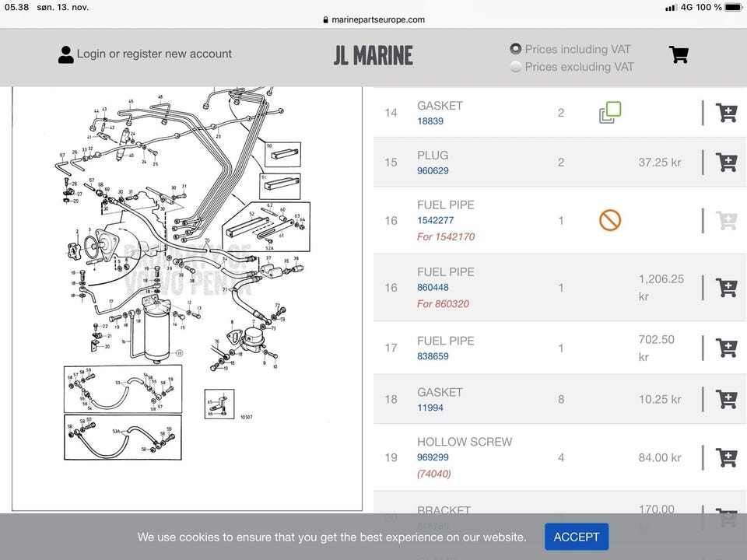Open the shopping cart in header
Screen dimensions: 747x560
pyautogui.click(x=679, y=54)
